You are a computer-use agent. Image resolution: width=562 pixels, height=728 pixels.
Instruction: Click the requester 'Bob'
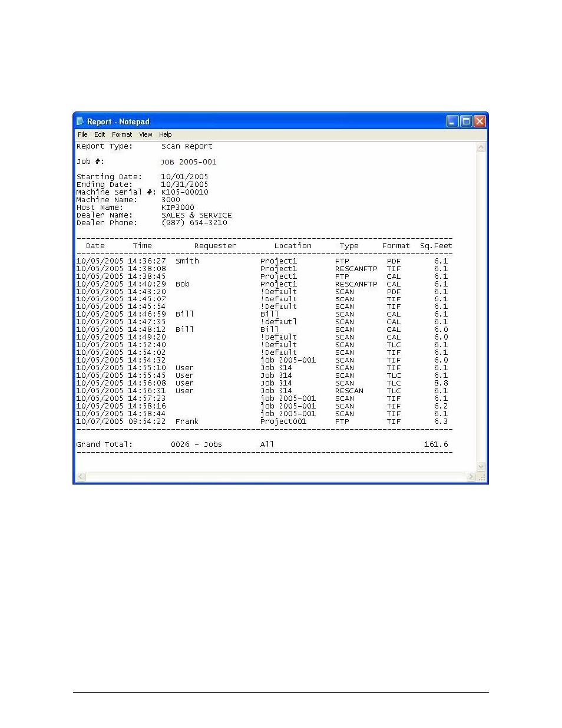point(183,284)
